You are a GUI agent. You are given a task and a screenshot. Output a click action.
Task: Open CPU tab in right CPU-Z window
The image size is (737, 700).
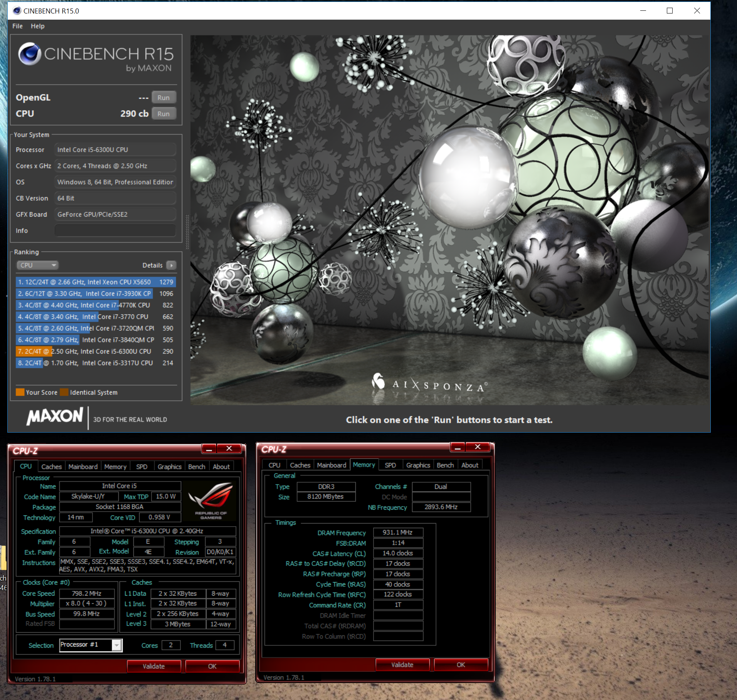274,465
